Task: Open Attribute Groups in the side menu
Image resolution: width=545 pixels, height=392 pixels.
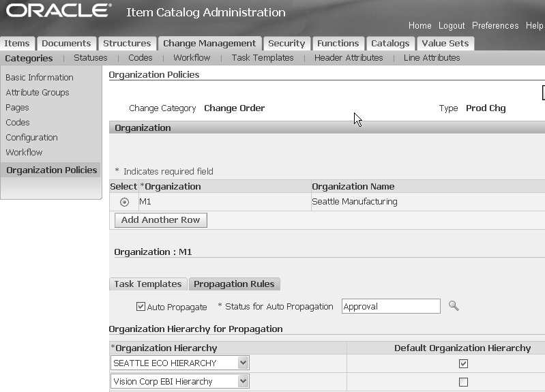Action: point(38,93)
